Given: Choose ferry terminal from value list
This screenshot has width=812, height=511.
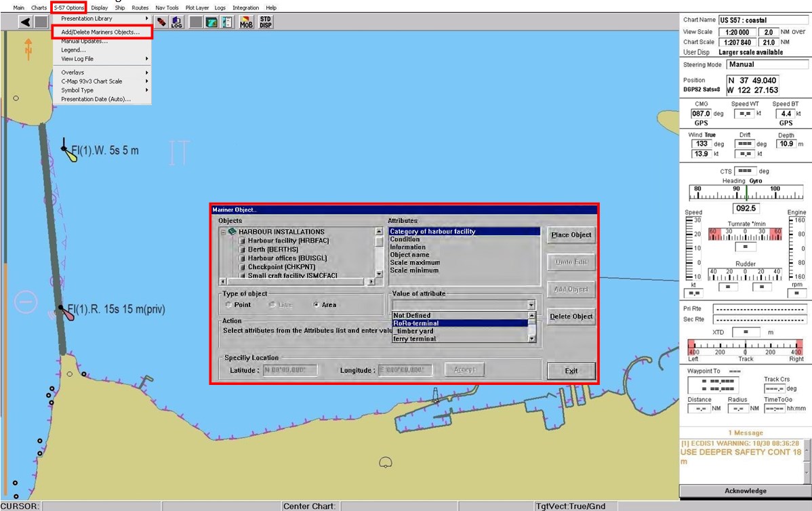Looking at the screenshot, I should click(x=460, y=339).
